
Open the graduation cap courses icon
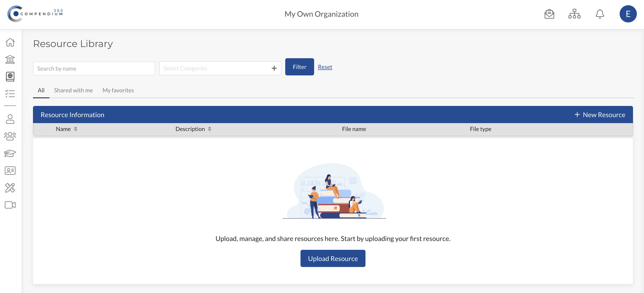(10, 153)
